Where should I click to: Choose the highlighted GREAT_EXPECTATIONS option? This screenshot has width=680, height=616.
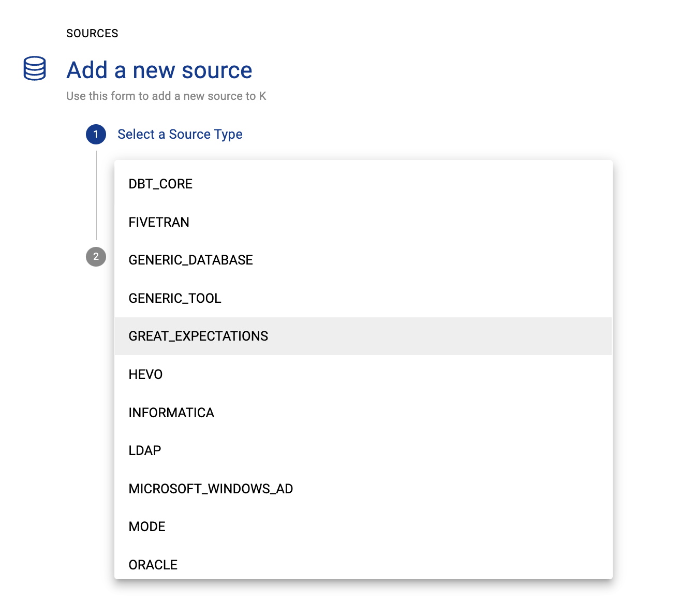198,336
